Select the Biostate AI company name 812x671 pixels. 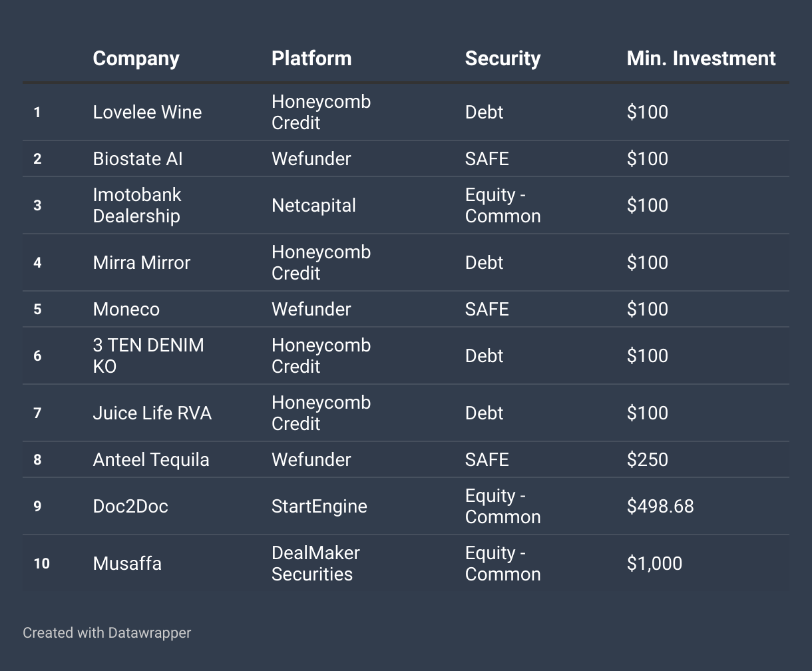(x=138, y=158)
